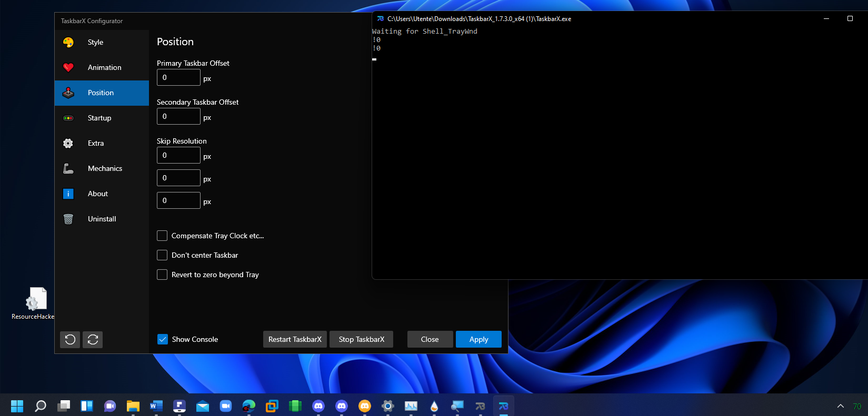Screen dimensions: 868x416
Task: Uncheck the Show Console checkbox
Action: 163,339
